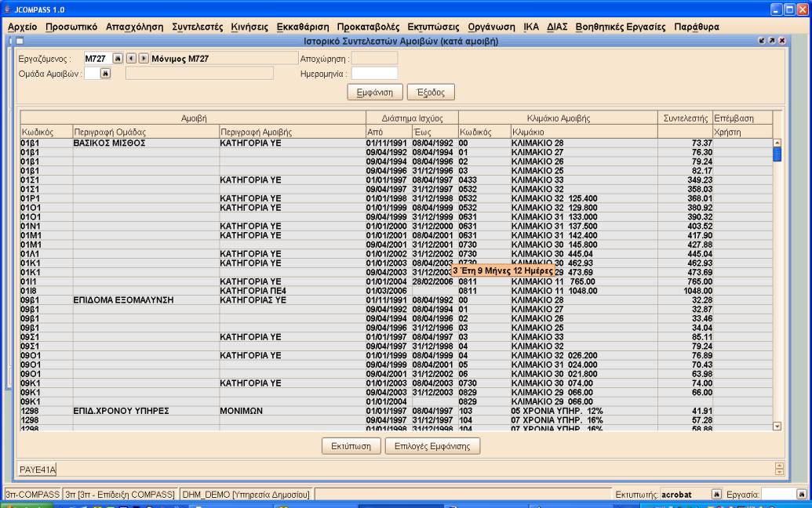
Task: Open employee lookup binoculars beside M727 code
Action: coord(118,59)
